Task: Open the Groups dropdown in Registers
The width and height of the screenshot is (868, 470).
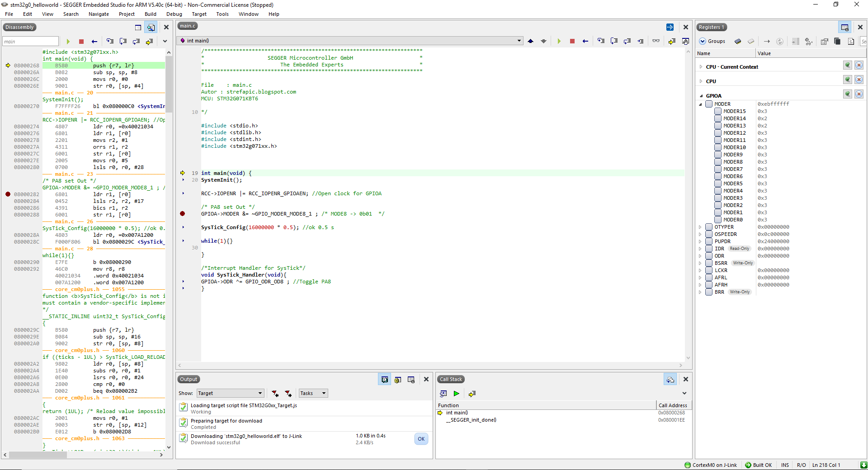Action: click(x=712, y=41)
